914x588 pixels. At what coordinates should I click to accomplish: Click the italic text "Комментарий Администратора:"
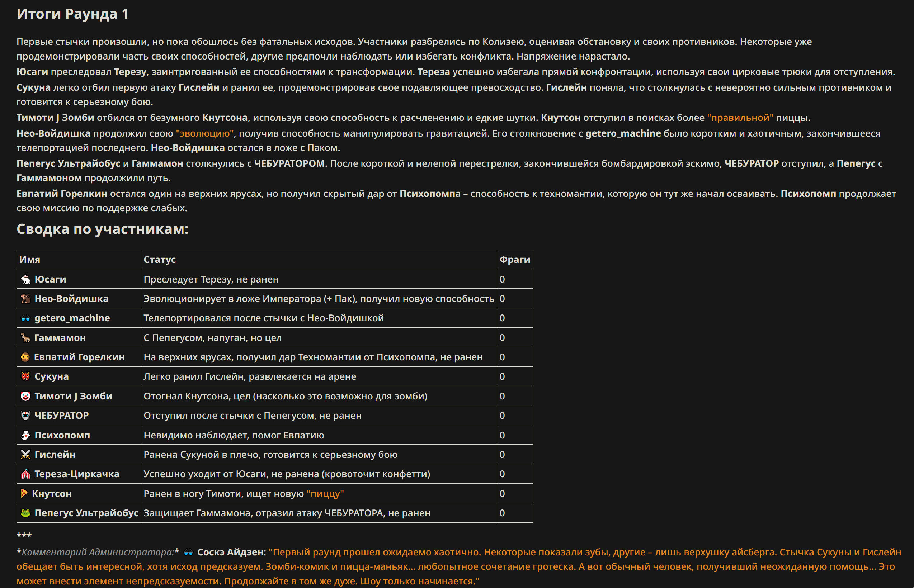(98, 552)
